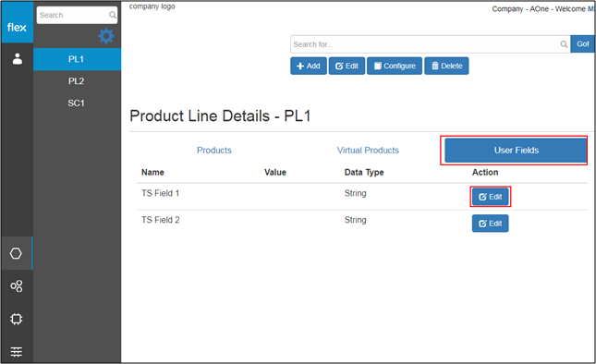The height and width of the screenshot is (364, 596).
Task: Click the Add button
Action: click(309, 67)
